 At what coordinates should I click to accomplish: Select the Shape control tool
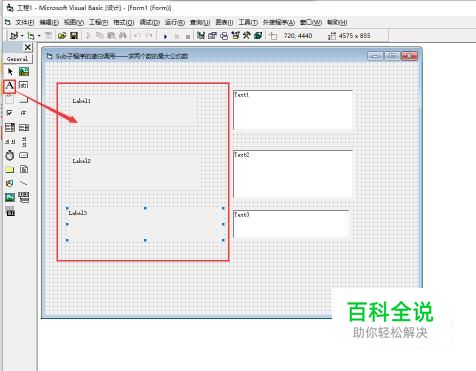pos(10,183)
